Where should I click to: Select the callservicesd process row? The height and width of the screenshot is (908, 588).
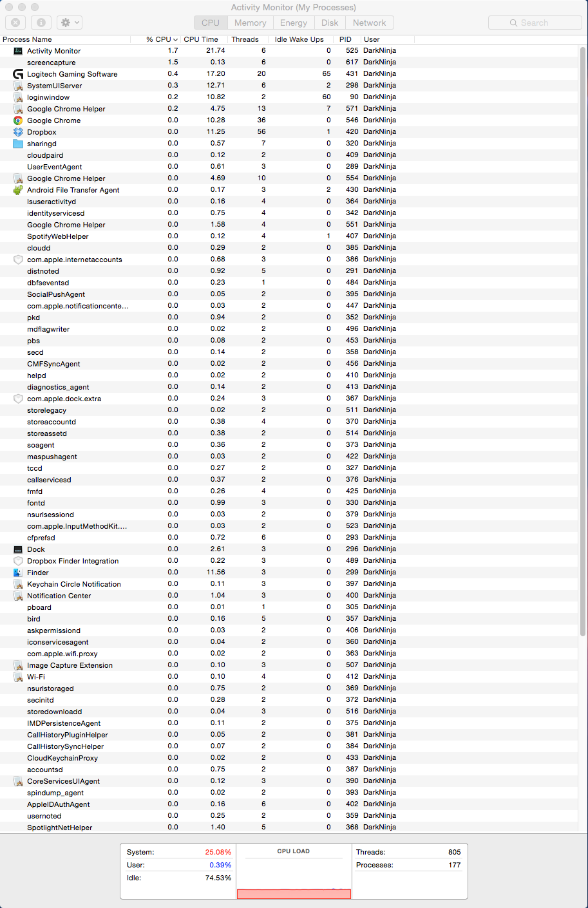pos(290,480)
